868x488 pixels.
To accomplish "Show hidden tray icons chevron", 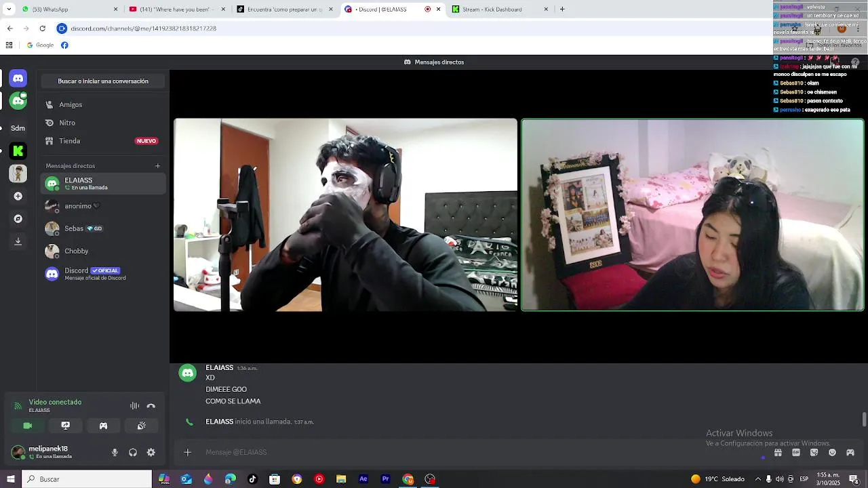I will pos(757,479).
